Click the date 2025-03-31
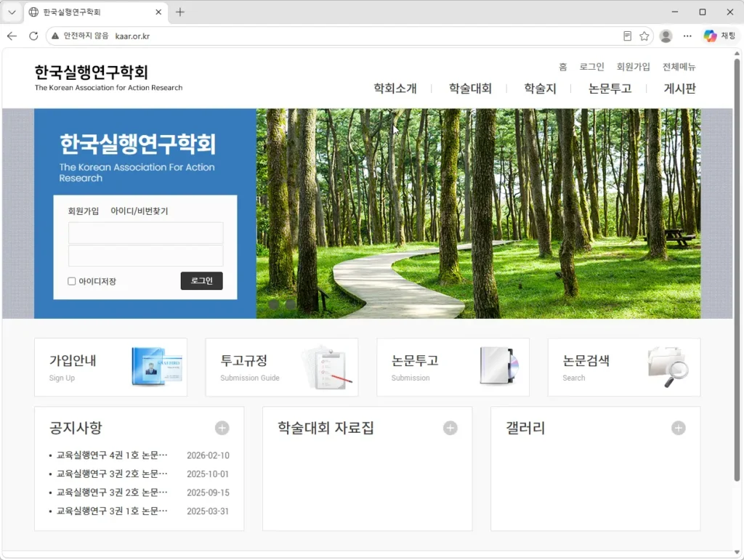744x560 pixels. pyautogui.click(x=208, y=511)
